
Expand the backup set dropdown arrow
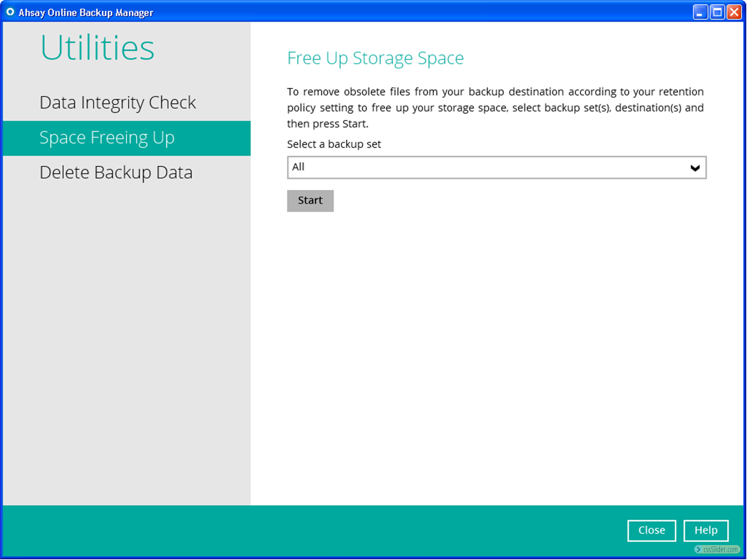pyautogui.click(x=695, y=168)
